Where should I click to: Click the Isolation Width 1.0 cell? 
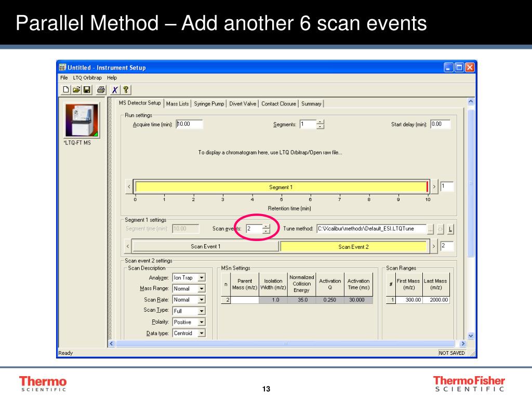(273, 300)
